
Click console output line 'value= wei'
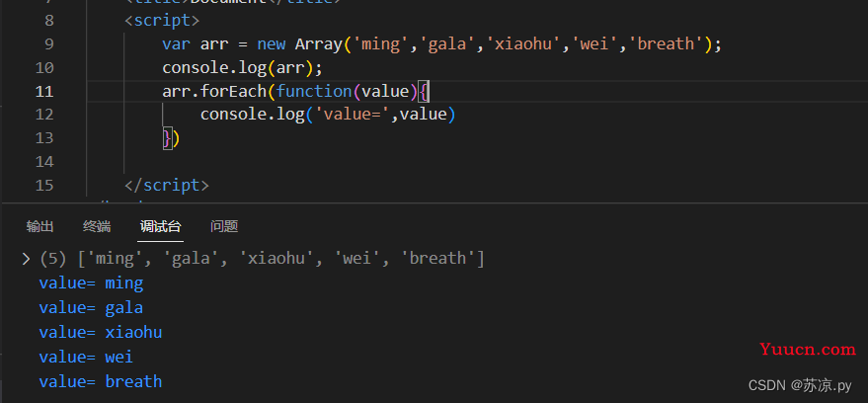click(86, 357)
